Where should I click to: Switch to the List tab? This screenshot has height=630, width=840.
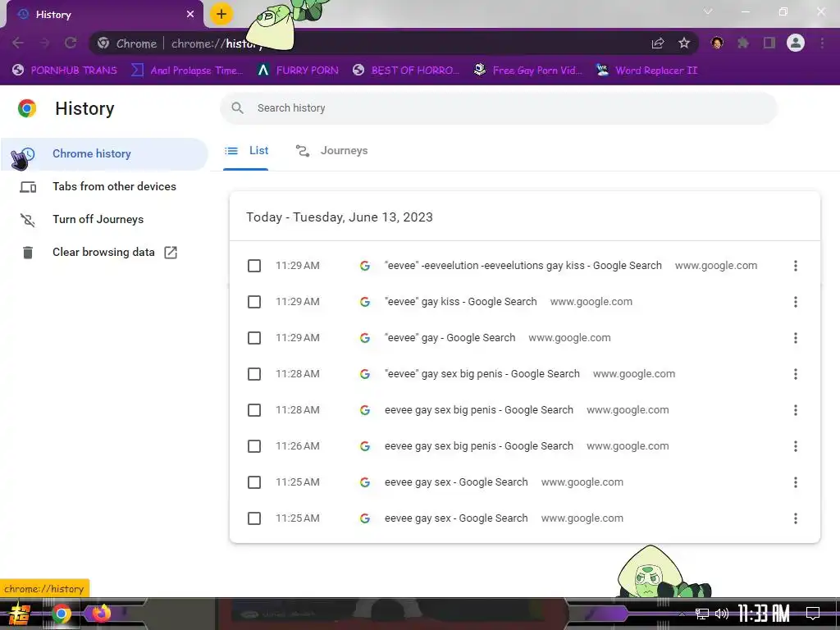(246, 151)
